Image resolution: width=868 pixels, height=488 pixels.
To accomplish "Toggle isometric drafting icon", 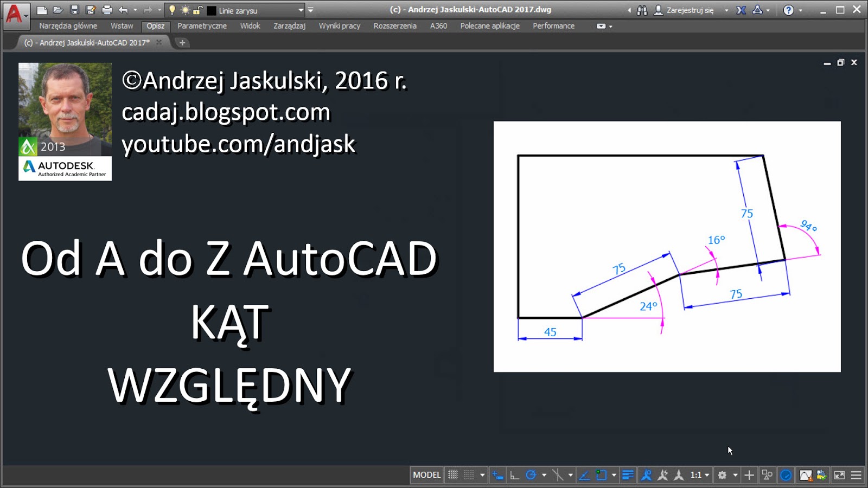I will [558, 475].
